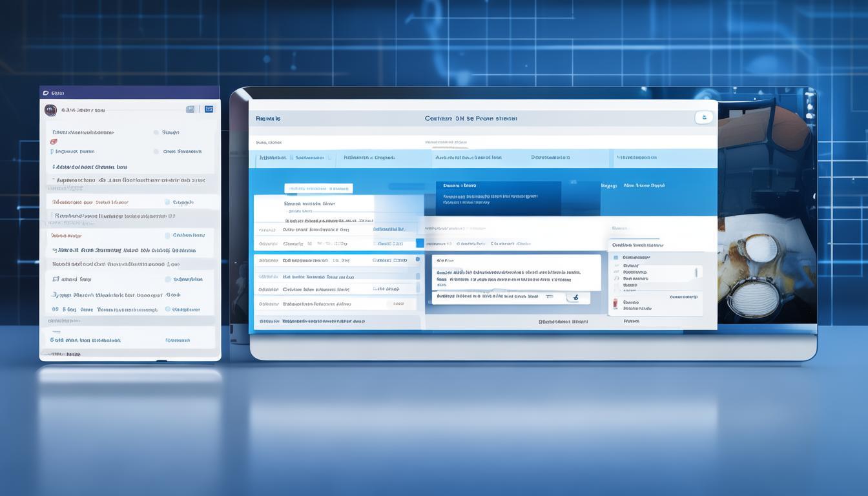Click the logo icon in left panel title bar
This screenshot has width=868, height=496.
46,93
